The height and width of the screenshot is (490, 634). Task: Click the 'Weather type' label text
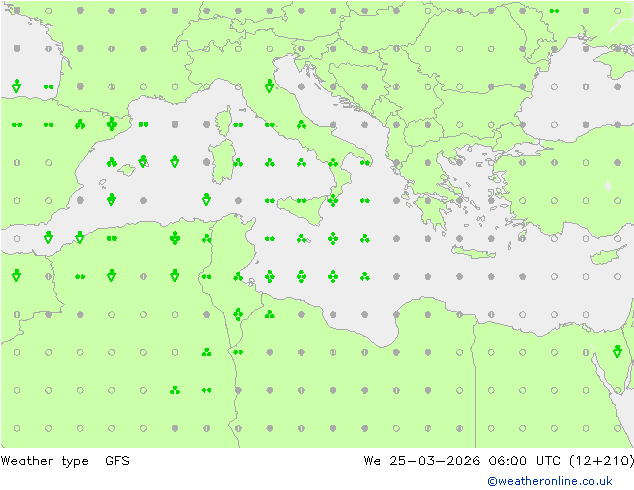pyautogui.click(x=45, y=461)
